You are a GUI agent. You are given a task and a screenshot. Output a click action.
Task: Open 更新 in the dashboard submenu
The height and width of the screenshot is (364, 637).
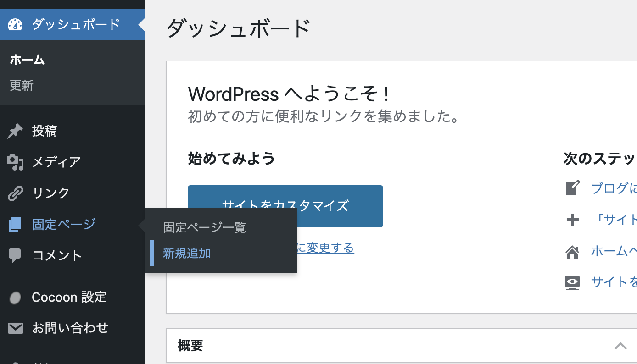tap(22, 86)
